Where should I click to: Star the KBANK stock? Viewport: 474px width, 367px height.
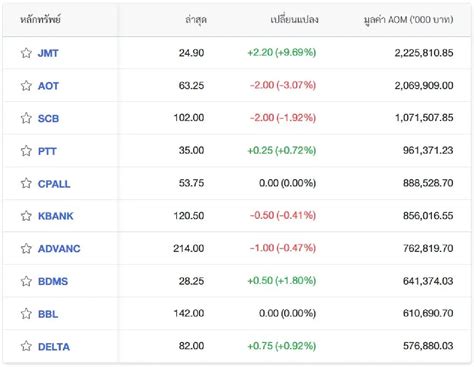tap(26, 216)
